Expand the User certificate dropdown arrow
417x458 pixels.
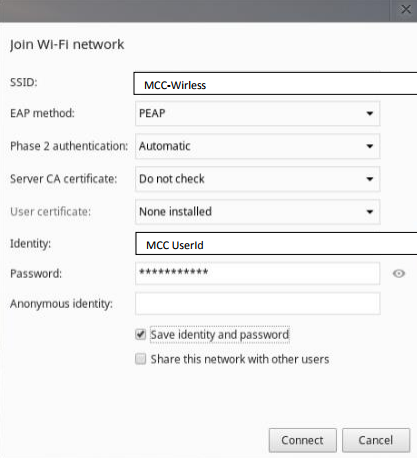pyautogui.click(x=369, y=212)
